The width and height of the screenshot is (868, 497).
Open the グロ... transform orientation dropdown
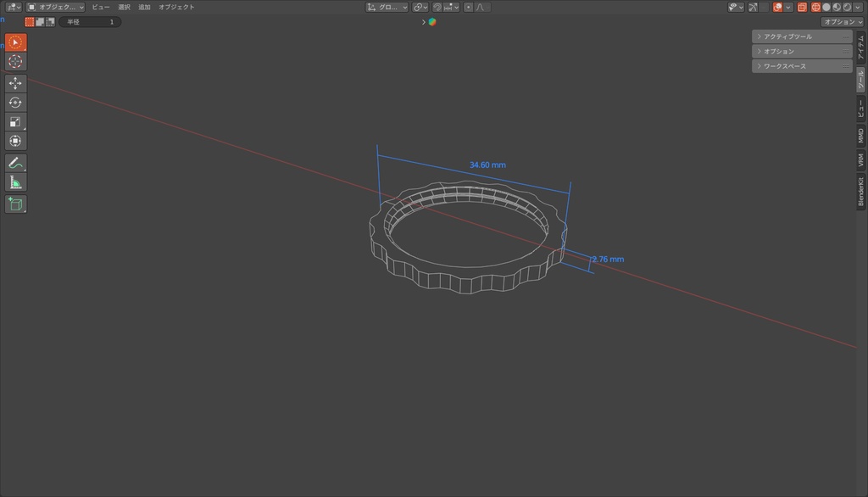(387, 7)
